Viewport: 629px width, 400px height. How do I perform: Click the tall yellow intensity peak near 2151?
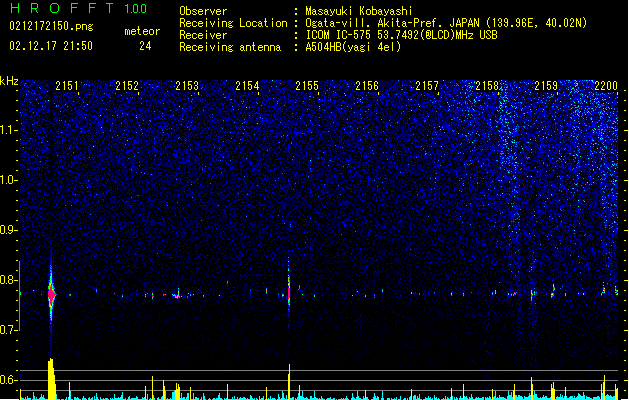tap(51, 379)
